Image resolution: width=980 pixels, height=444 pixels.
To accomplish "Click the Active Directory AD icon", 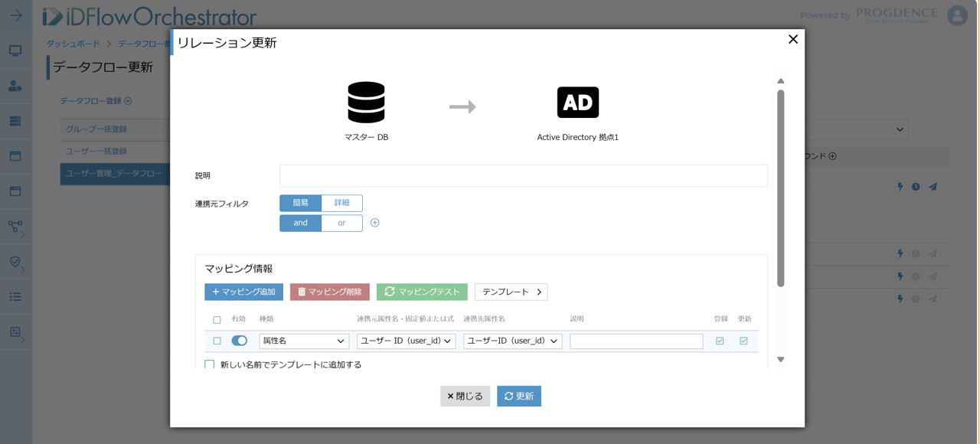I will [577, 103].
